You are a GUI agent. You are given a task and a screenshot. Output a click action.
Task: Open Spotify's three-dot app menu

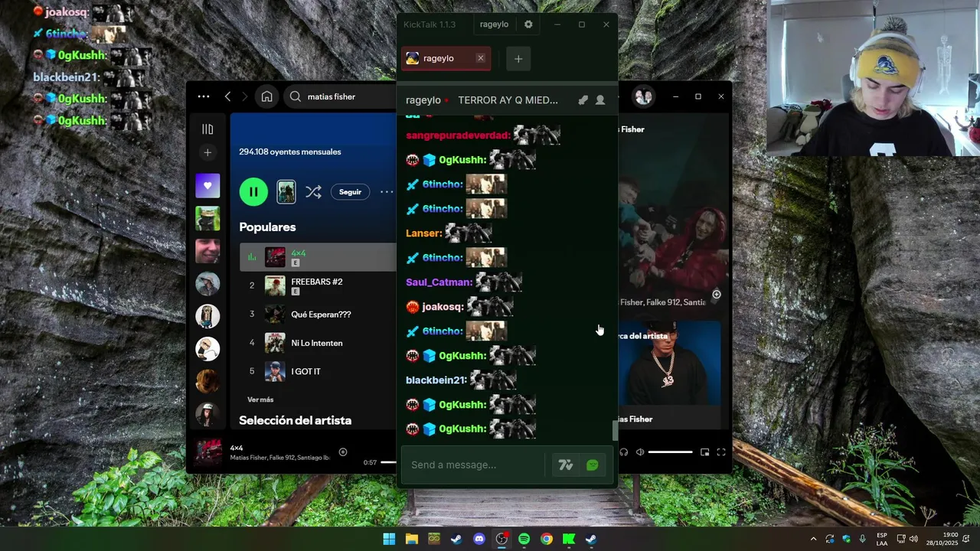pos(204,96)
